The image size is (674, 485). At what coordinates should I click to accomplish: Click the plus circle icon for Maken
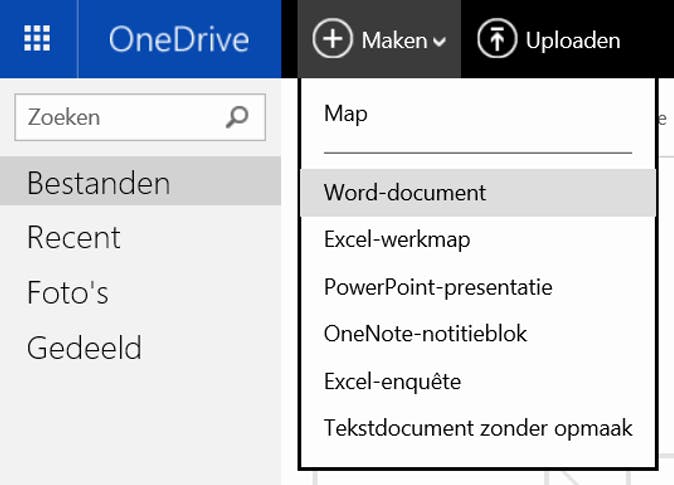point(333,40)
